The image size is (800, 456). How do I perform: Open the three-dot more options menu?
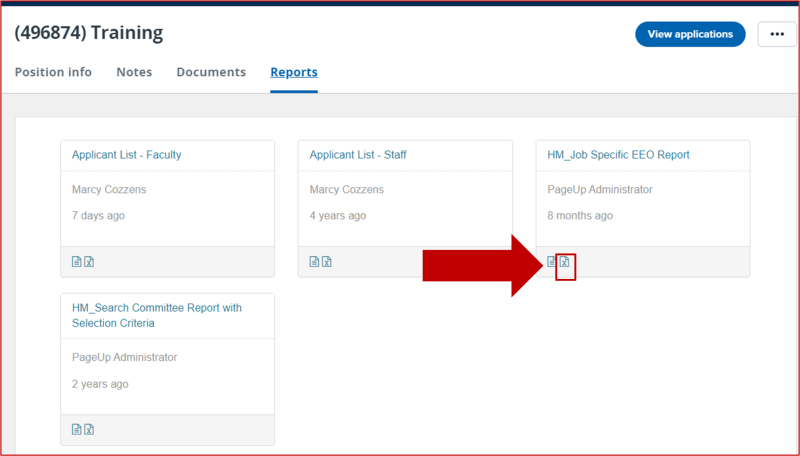click(x=777, y=34)
